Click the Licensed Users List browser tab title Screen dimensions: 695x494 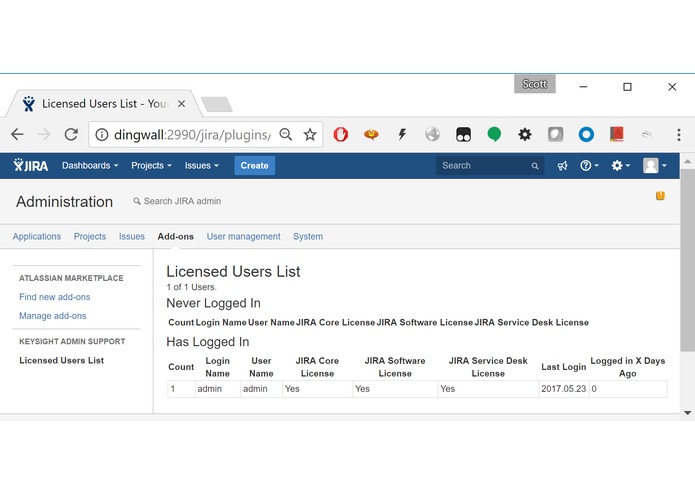[x=104, y=104]
